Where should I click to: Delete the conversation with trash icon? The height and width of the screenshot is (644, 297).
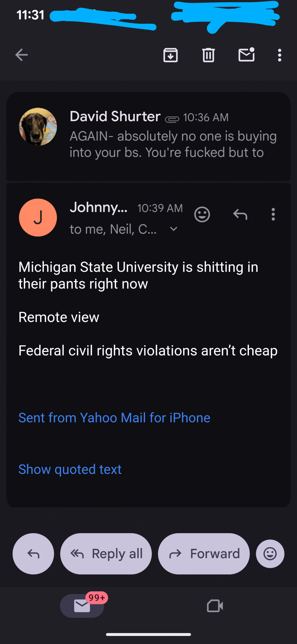(208, 55)
